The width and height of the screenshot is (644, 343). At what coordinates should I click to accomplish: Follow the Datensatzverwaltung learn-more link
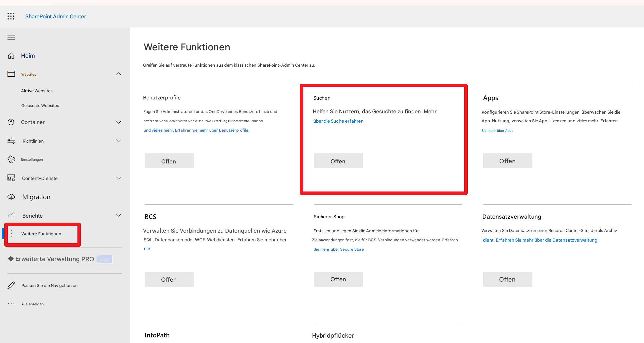pyautogui.click(x=540, y=240)
